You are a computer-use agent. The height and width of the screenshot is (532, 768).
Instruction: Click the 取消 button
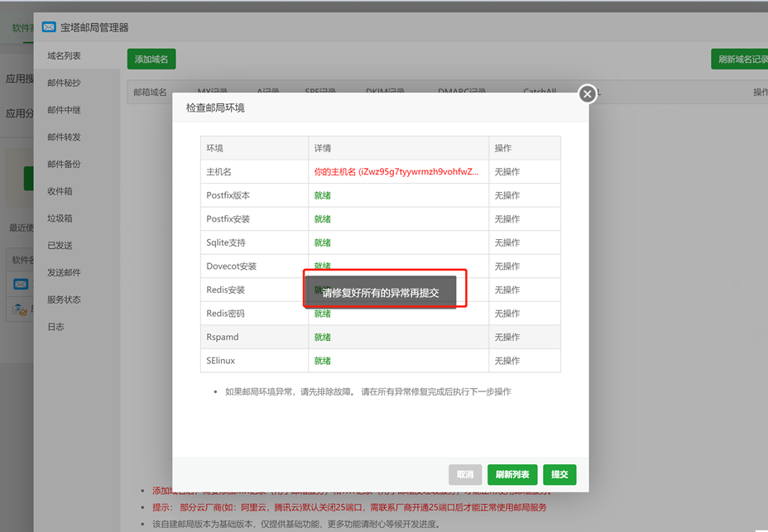[465, 474]
